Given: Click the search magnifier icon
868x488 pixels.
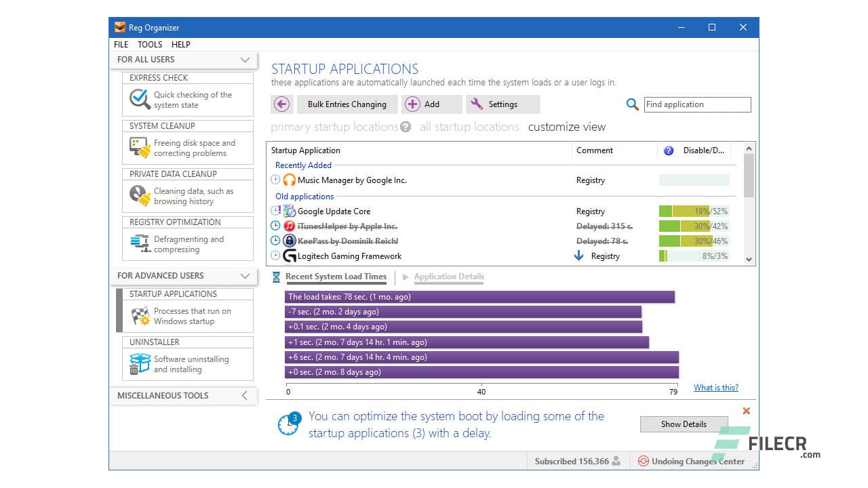Looking at the screenshot, I should (632, 104).
